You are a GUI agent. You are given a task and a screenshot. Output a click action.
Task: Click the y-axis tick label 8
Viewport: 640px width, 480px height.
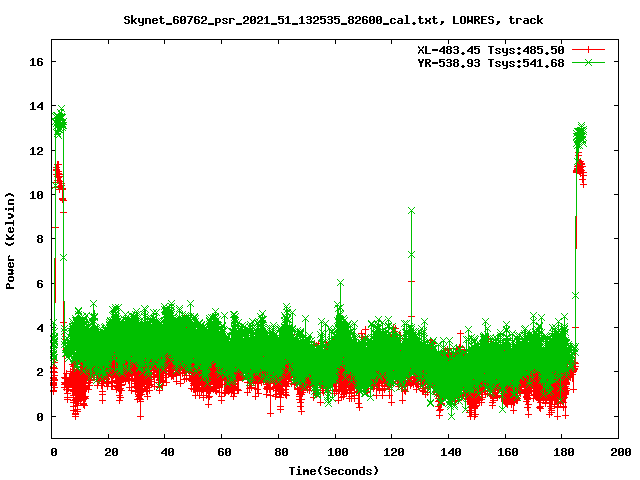(x=40, y=239)
